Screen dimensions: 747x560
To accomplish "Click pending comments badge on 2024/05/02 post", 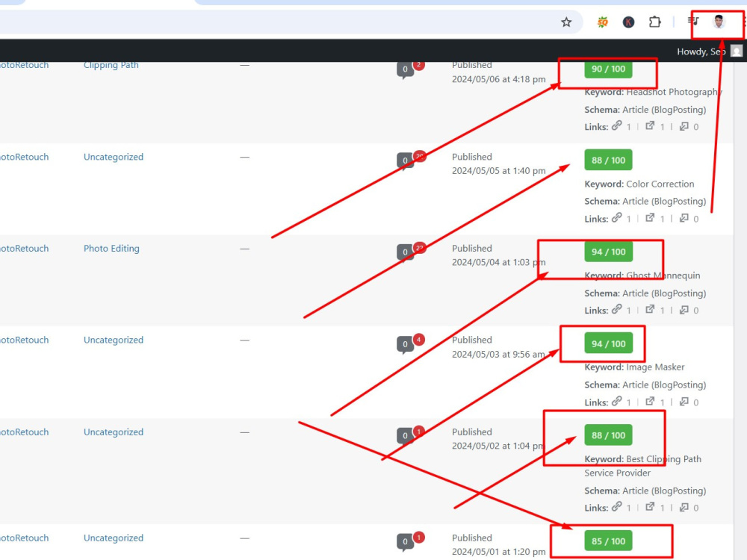I will coord(418,432).
